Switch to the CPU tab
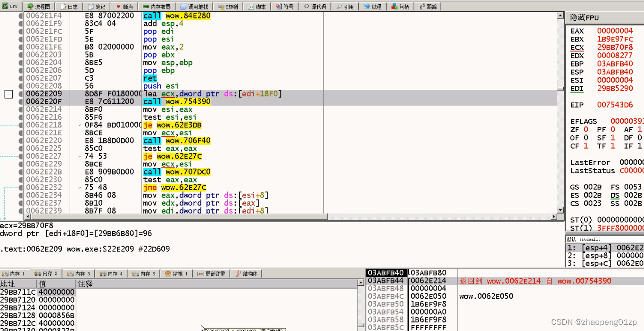The width and height of the screenshot is (644, 331). coord(11,7)
